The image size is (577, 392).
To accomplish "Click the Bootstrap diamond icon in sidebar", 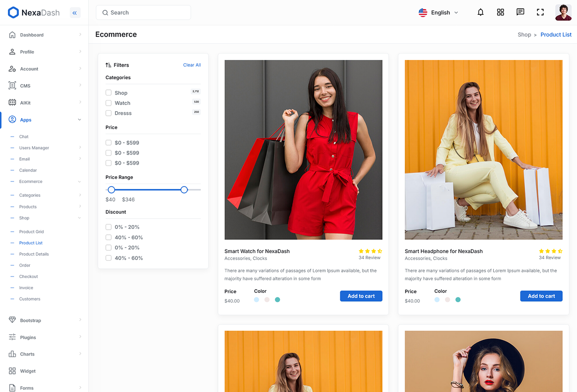I will (12, 320).
